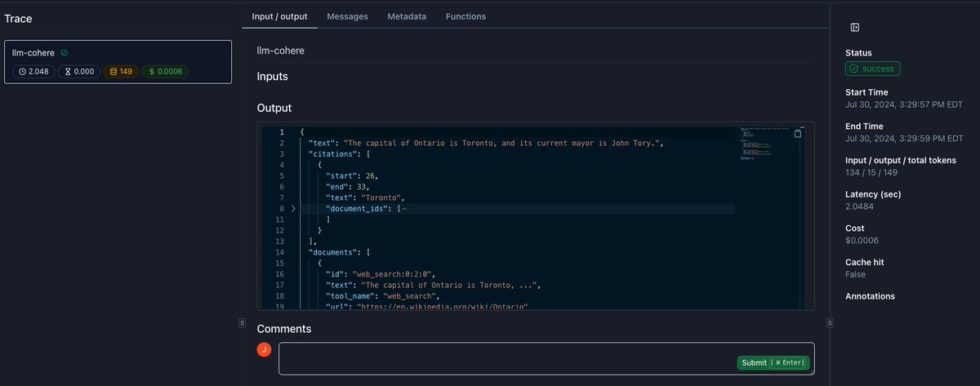The image size is (980, 386).
Task: Click the "tool_name": "web_search" line
Action: pyautogui.click(x=383, y=297)
